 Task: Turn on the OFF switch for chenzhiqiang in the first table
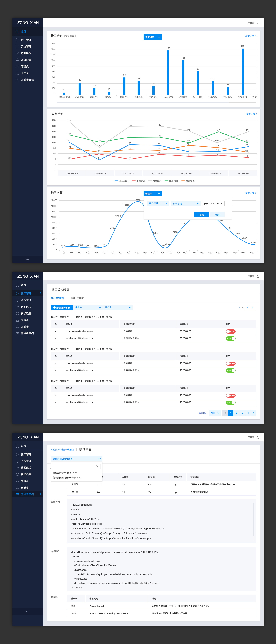[231, 331]
